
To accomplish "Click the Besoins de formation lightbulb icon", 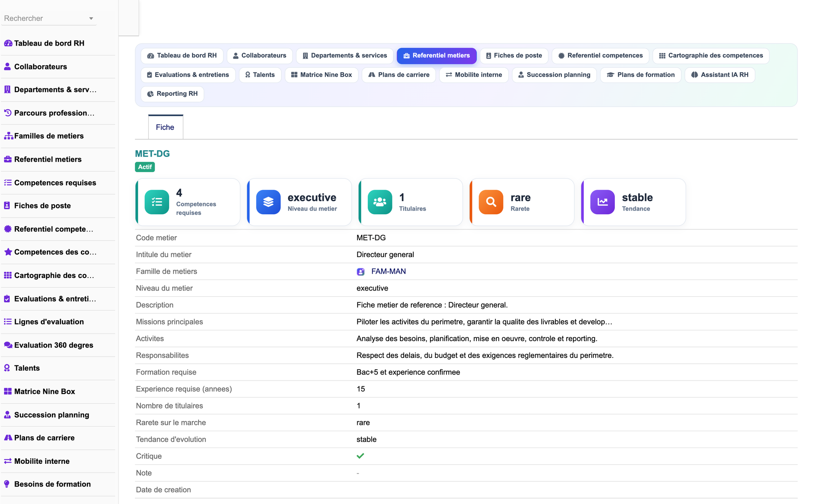I will (8, 484).
